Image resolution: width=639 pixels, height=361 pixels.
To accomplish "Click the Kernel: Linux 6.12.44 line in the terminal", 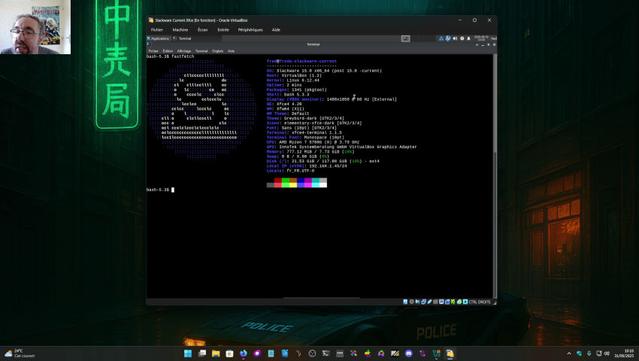I will tap(293, 80).
